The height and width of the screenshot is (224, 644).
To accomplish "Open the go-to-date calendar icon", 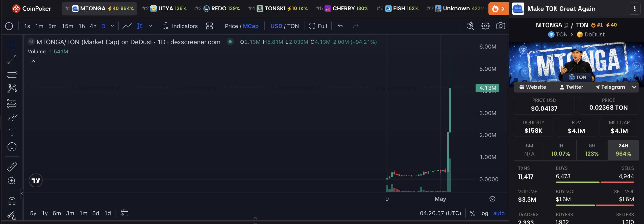I will 125,213.
